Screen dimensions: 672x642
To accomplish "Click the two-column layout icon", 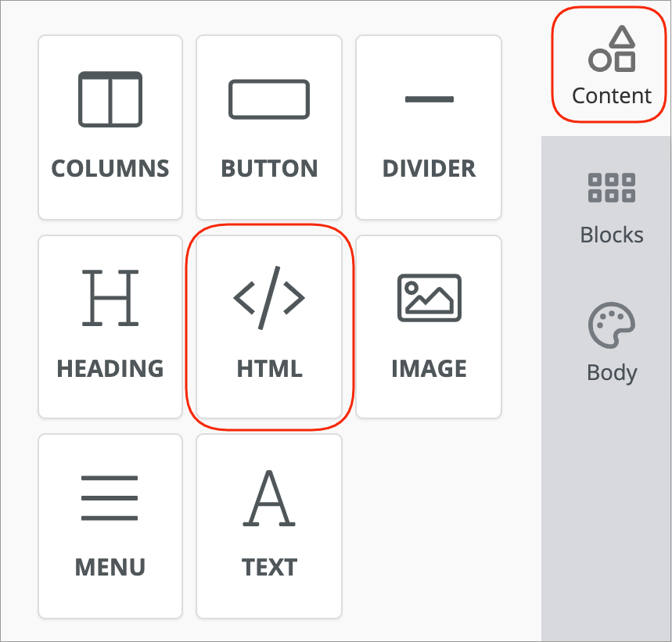I will (110, 99).
